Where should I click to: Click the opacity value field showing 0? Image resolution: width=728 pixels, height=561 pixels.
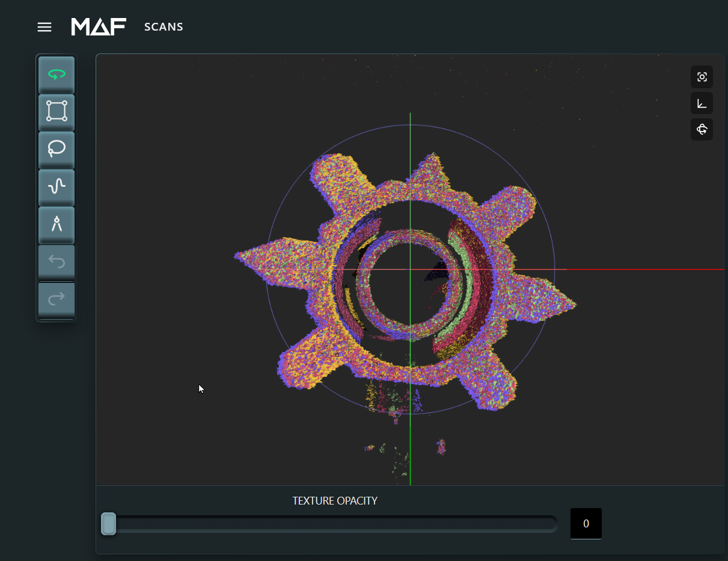pos(586,523)
